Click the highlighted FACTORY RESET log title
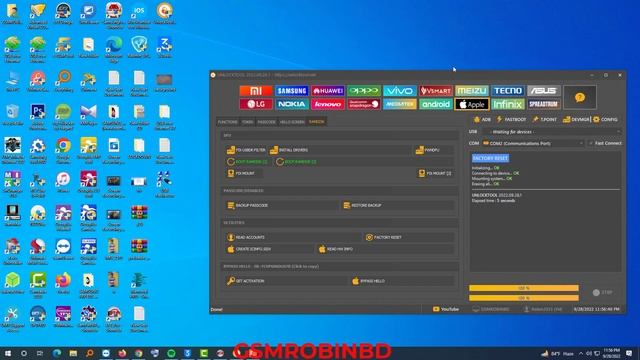640x360 pixels. click(490, 158)
